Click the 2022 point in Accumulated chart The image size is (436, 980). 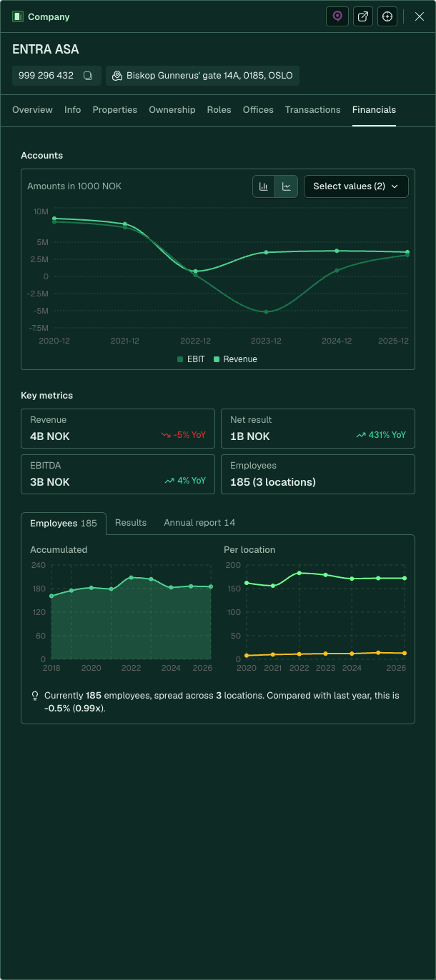(132, 577)
